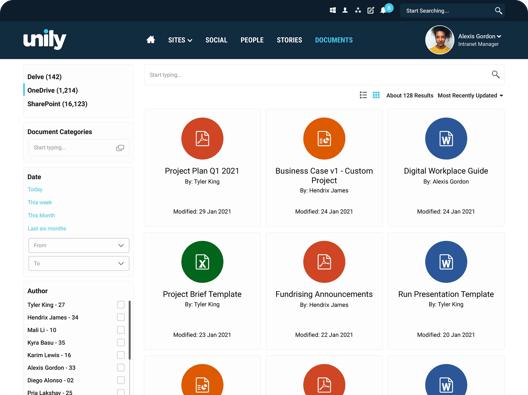
Task: Open Fundrising Announcements title
Action: [324, 294]
